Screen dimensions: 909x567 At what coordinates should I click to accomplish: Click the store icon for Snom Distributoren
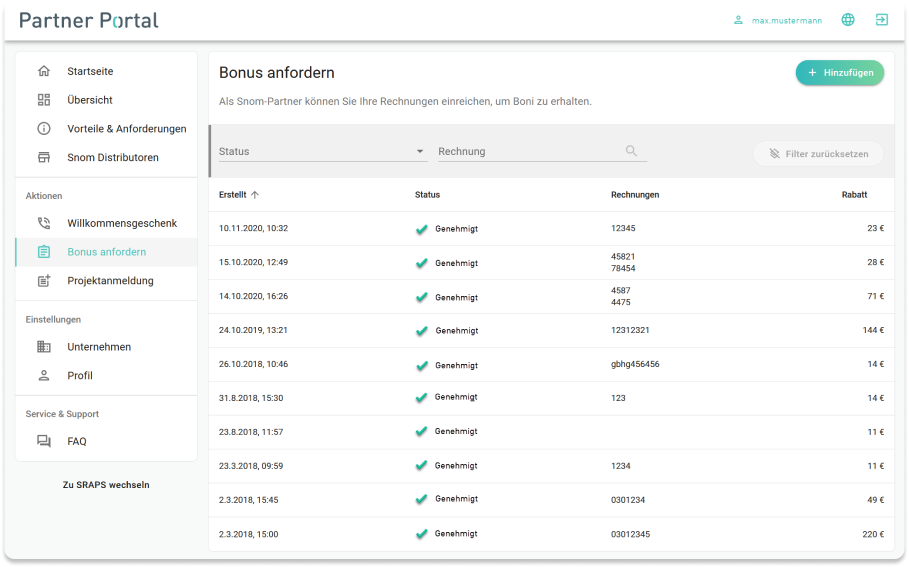pyautogui.click(x=44, y=158)
